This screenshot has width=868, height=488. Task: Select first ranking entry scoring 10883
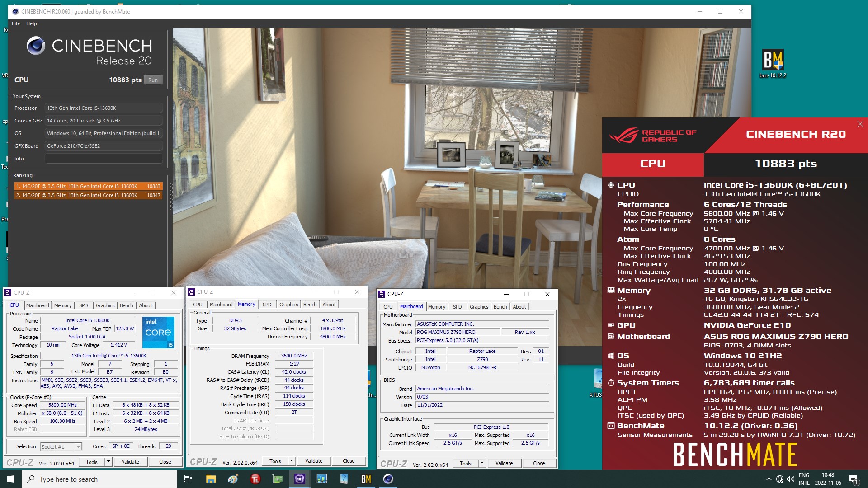(x=88, y=186)
